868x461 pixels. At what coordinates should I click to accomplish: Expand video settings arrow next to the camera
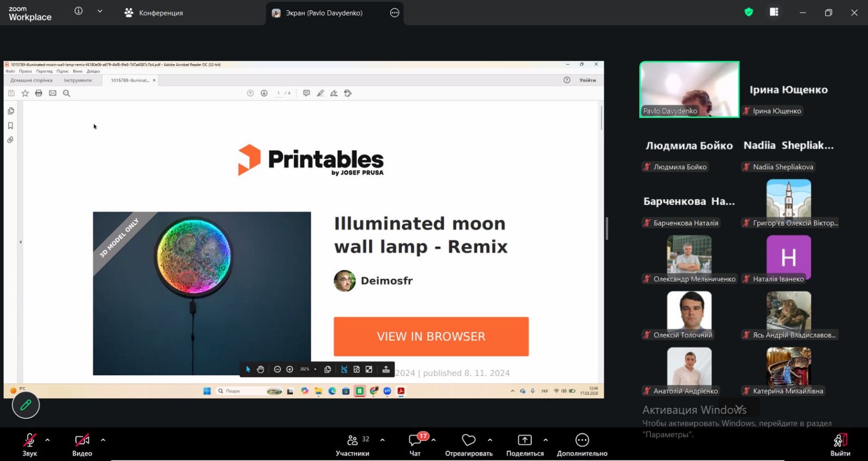click(103, 440)
